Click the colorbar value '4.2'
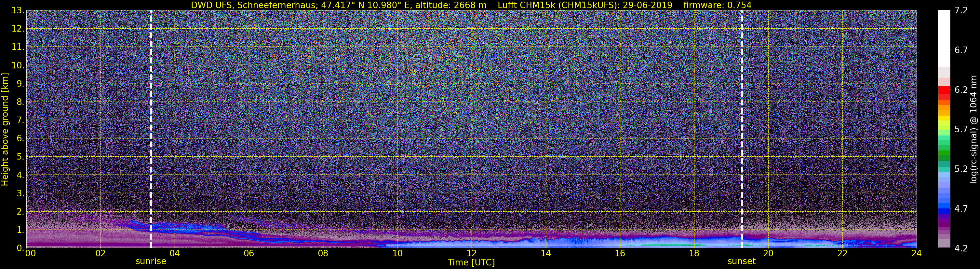Image resolution: width=980 pixels, height=269 pixels. (961, 248)
